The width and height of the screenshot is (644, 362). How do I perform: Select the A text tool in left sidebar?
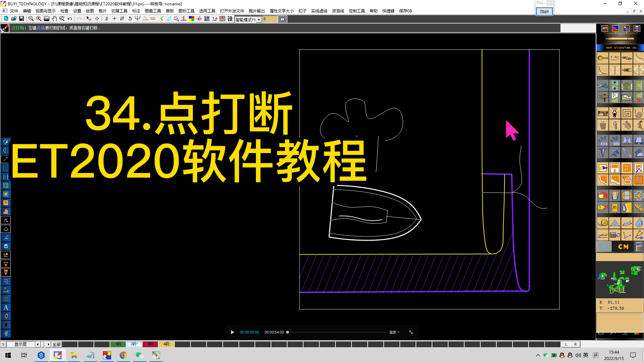pyautogui.click(x=6, y=307)
